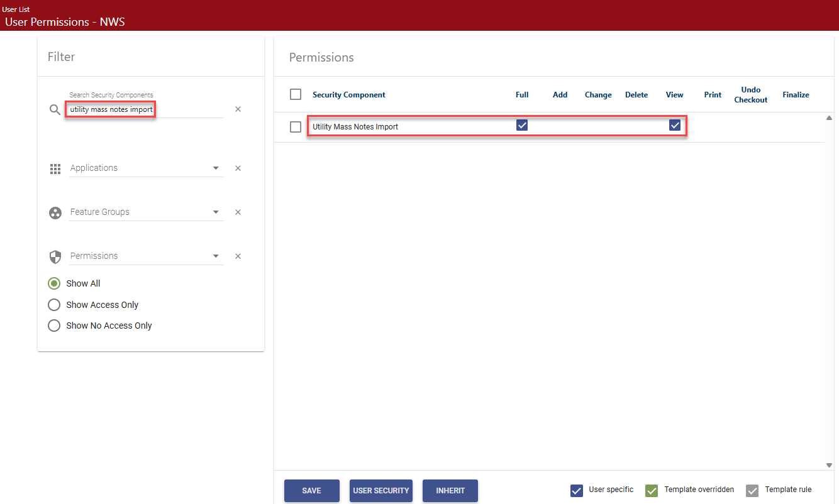Screen dimensions: 839x504
Task: Select Show Access Only radio option
Action: pos(55,305)
